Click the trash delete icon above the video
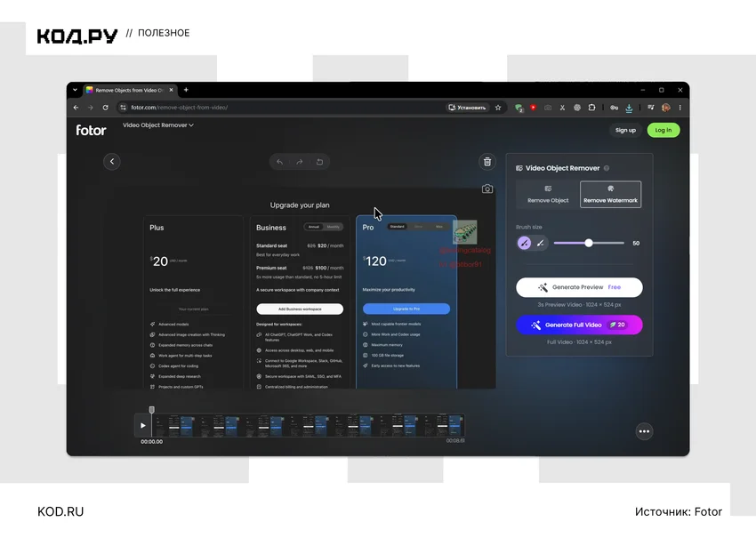The image size is (756, 538). click(487, 162)
